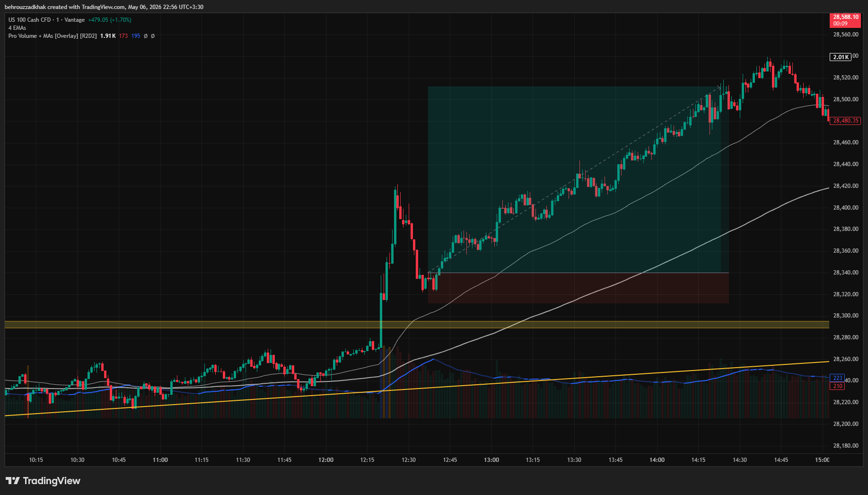Click the "28,500.00" price axis label
The height and width of the screenshot is (495, 868).
click(846, 99)
